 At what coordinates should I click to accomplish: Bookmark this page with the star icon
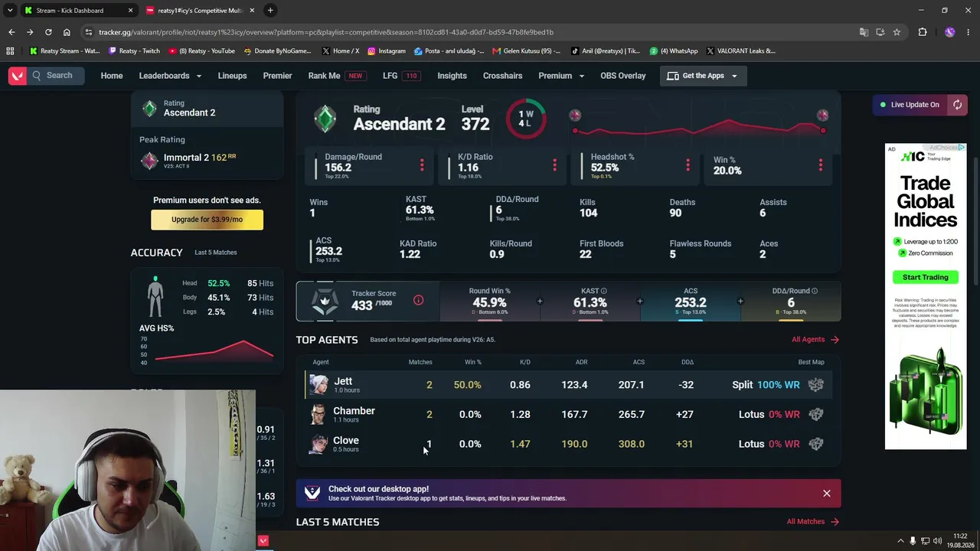[x=897, y=32]
